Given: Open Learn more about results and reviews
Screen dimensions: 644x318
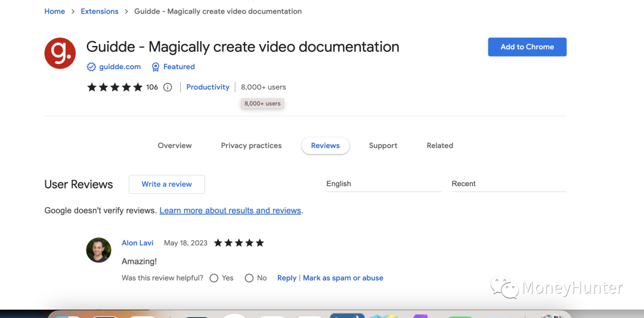Looking at the screenshot, I should point(230,211).
